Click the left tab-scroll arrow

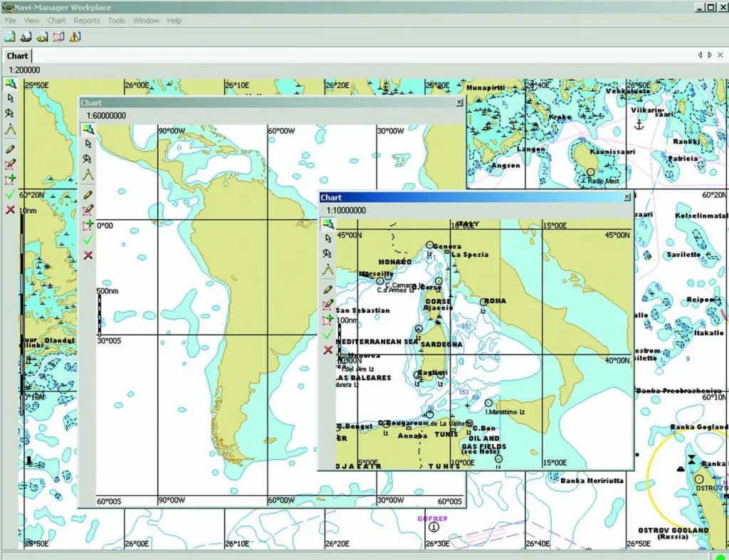700,55
